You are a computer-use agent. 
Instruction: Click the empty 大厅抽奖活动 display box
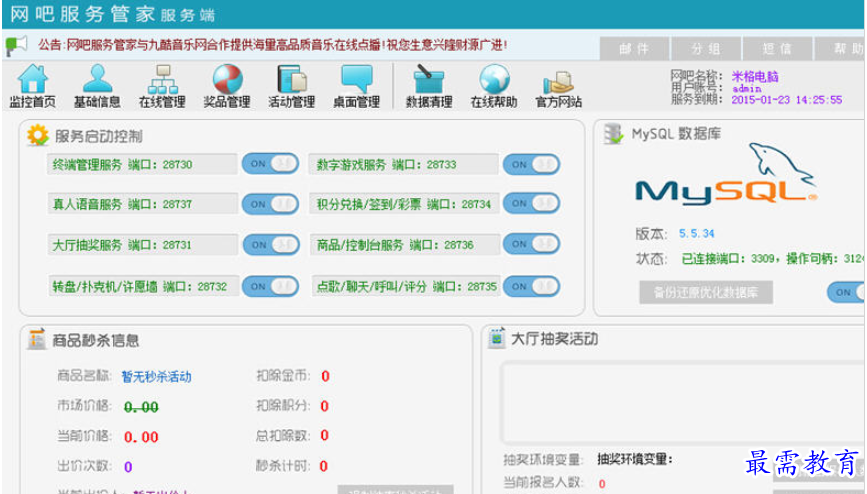[x=682, y=403]
